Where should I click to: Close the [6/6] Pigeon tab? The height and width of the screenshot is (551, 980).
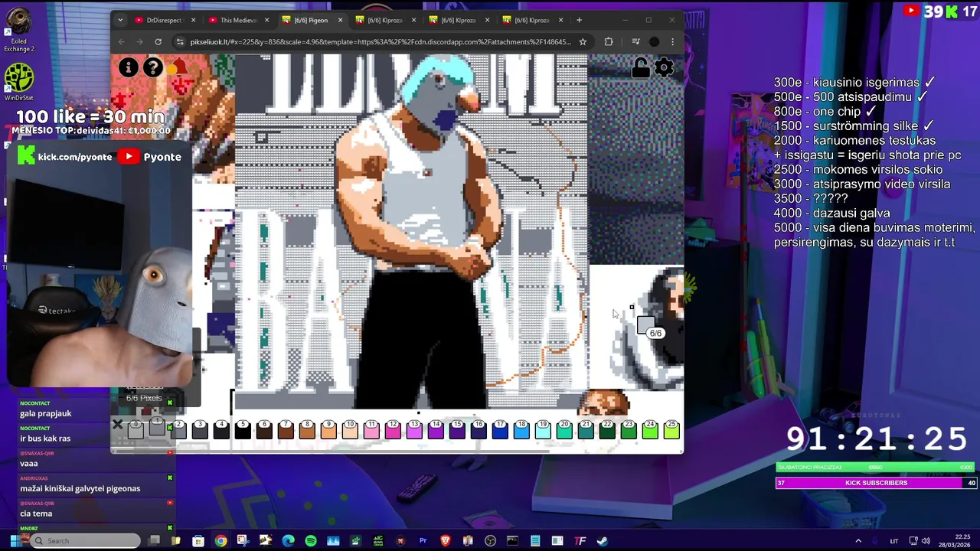click(x=340, y=20)
